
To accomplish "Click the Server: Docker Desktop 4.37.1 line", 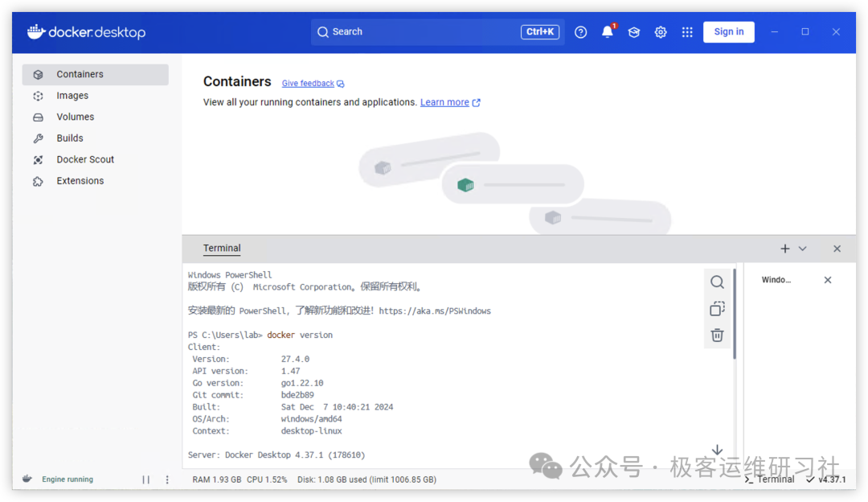I will [x=276, y=455].
